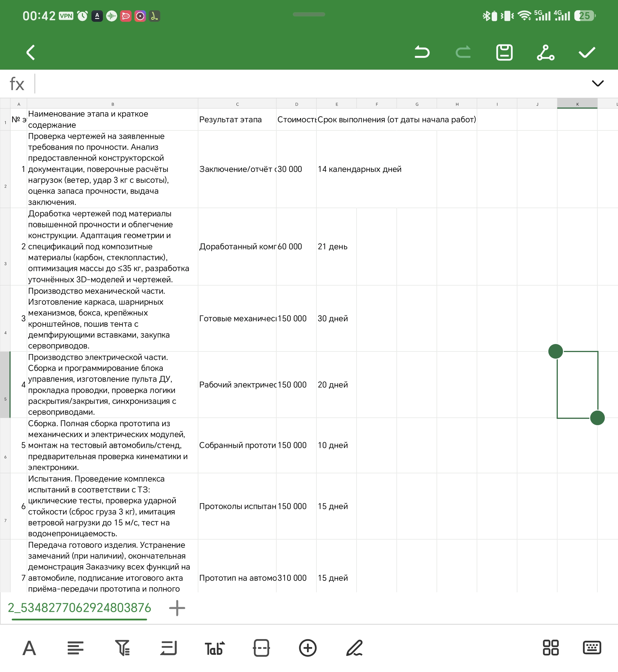Open the pen drawing tool
Image resolution: width=618 pixels, height=672 pixels.
pos(354,648)
